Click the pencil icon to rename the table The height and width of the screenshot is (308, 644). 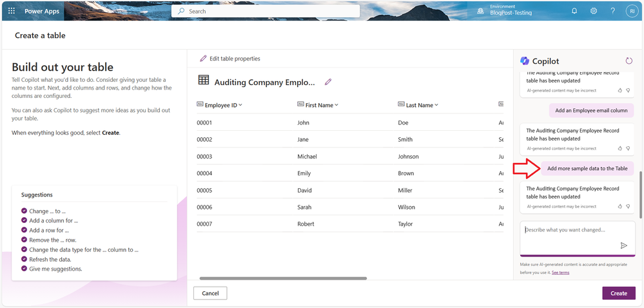(x=327, y=82)
